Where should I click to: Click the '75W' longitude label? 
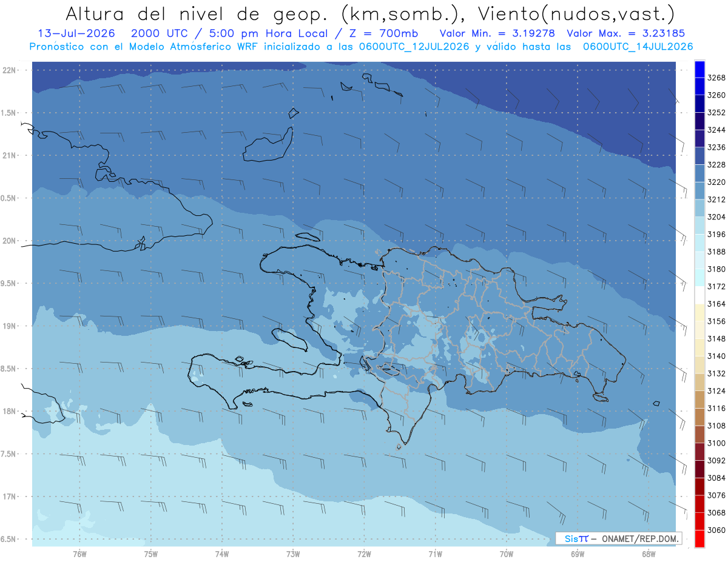(x=151, y=554)
